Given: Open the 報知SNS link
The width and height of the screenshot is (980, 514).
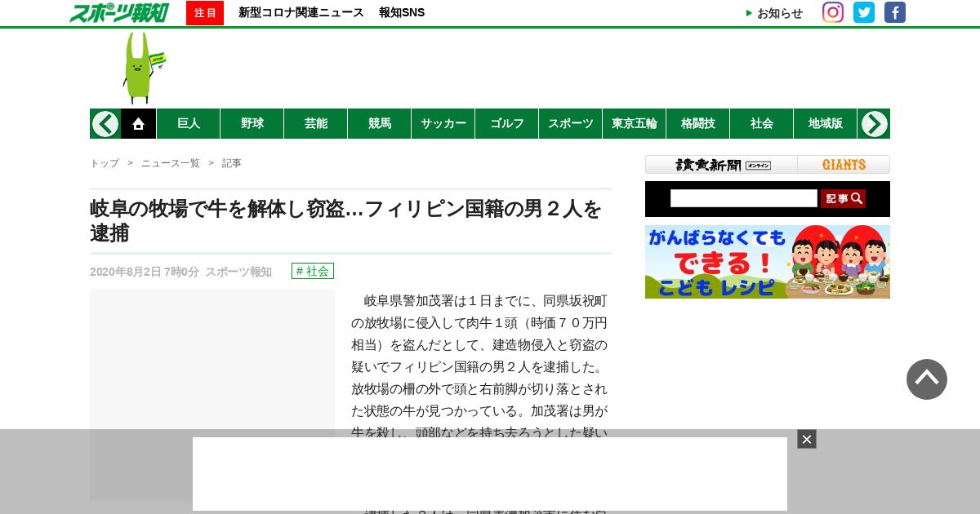Looking at the screenshot, I should click(402, 13).
